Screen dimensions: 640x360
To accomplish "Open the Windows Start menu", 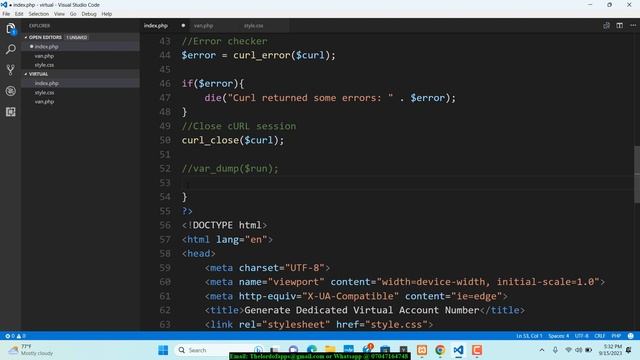I will [163, 350].
